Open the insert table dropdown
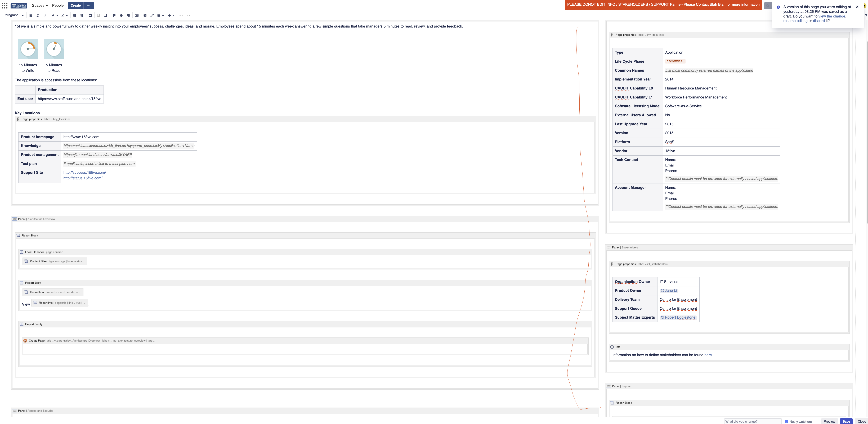Viewport: 868px width, 424px height. click(160, 16)
